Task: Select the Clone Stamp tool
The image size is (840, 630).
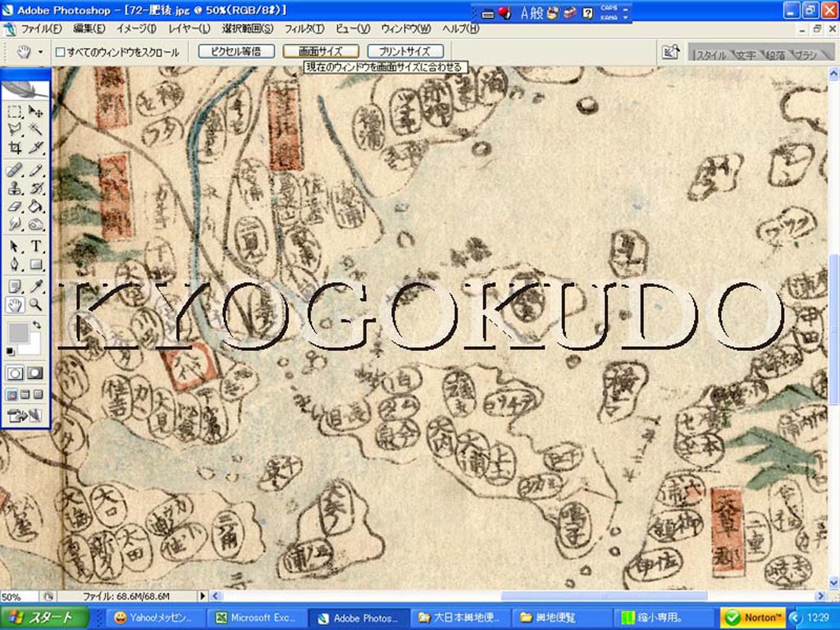Action: click(x=15, y=188)
